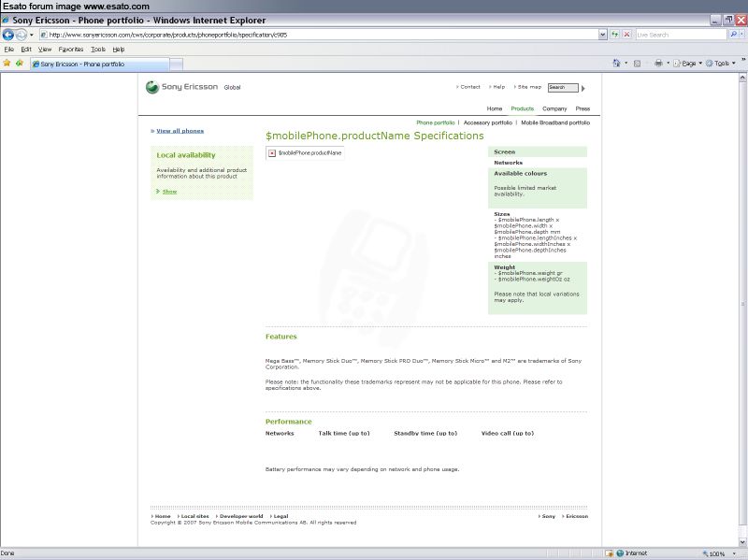Click the Features section heading
Screen dimensions: 748x560
pos(281,337)
